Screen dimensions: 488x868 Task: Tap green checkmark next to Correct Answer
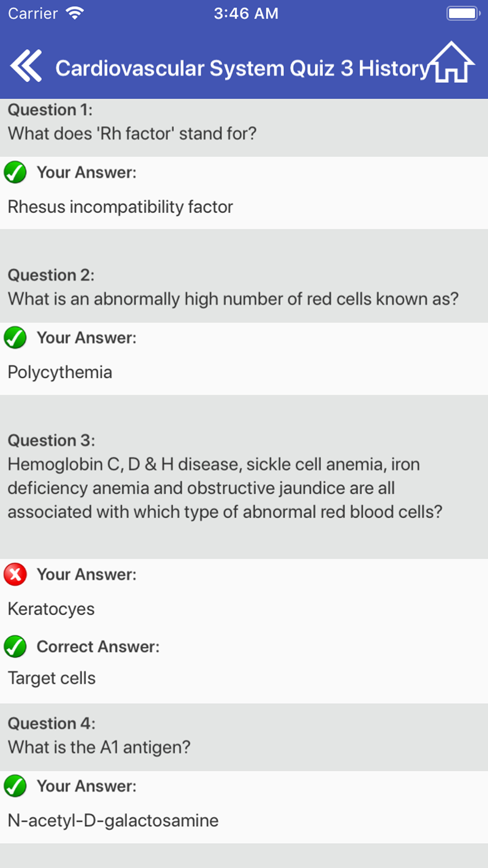15,647
